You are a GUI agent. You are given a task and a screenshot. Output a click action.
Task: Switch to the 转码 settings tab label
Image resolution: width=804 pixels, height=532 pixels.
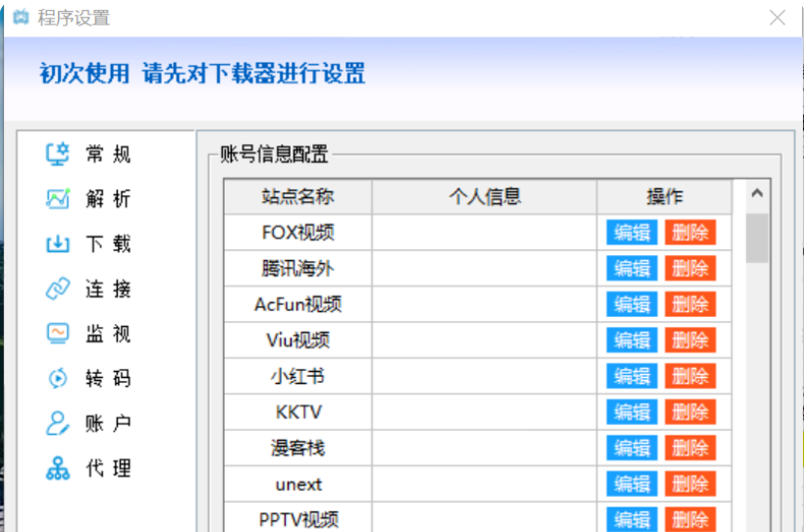pos(108,379)
